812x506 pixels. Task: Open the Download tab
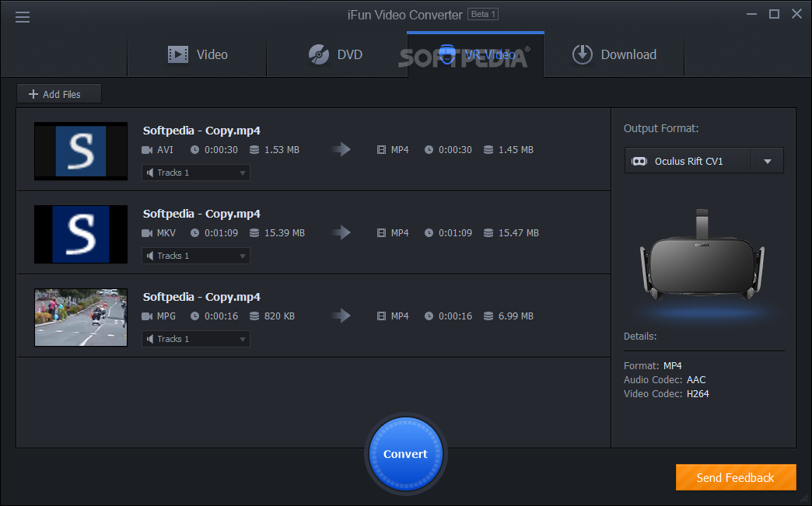pyautogui.click(x=614, y=54)
